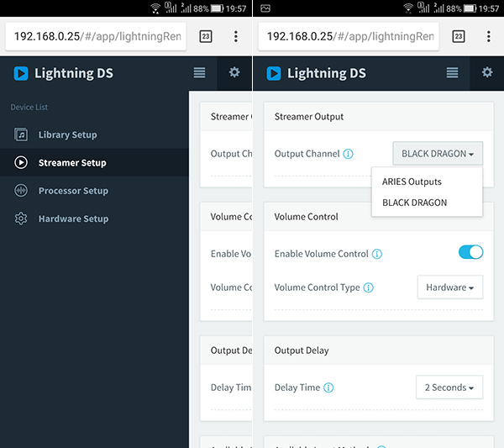Tap the WiFi icon in right status bar
504x448 pixels.
[408, 8]
